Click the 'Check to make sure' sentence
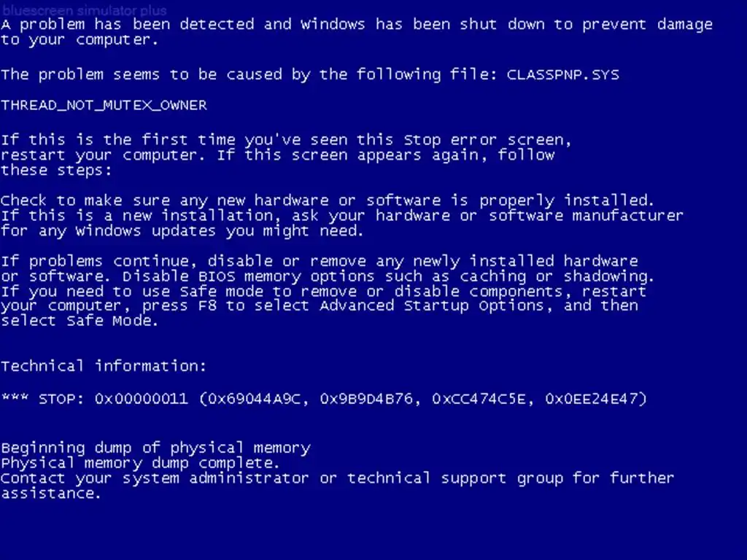747x560 pixels. click(328, 201)
